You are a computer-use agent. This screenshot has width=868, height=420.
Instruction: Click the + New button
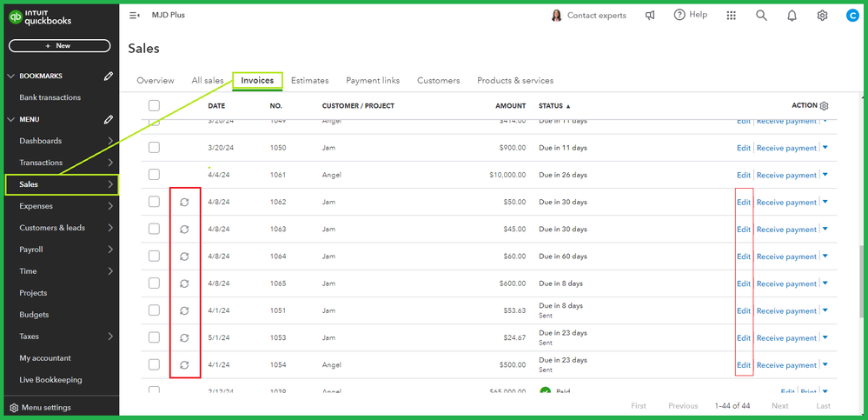pos(60,46)
